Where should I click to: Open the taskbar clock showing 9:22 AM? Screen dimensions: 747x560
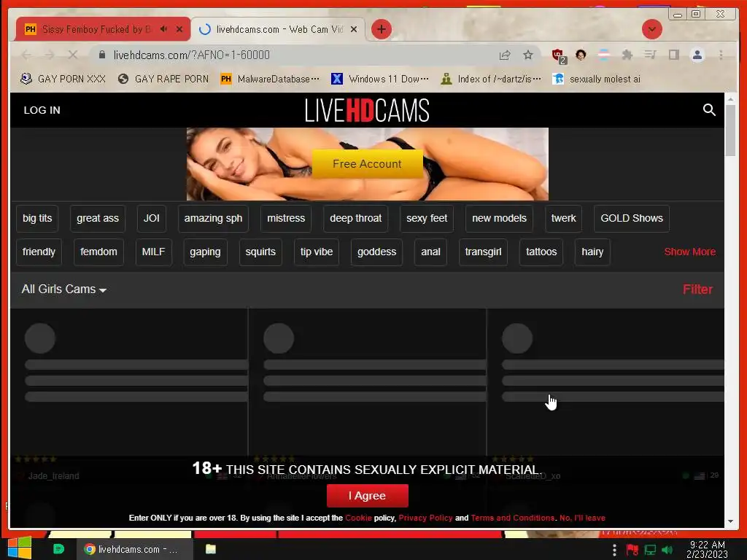click(707, 549)
